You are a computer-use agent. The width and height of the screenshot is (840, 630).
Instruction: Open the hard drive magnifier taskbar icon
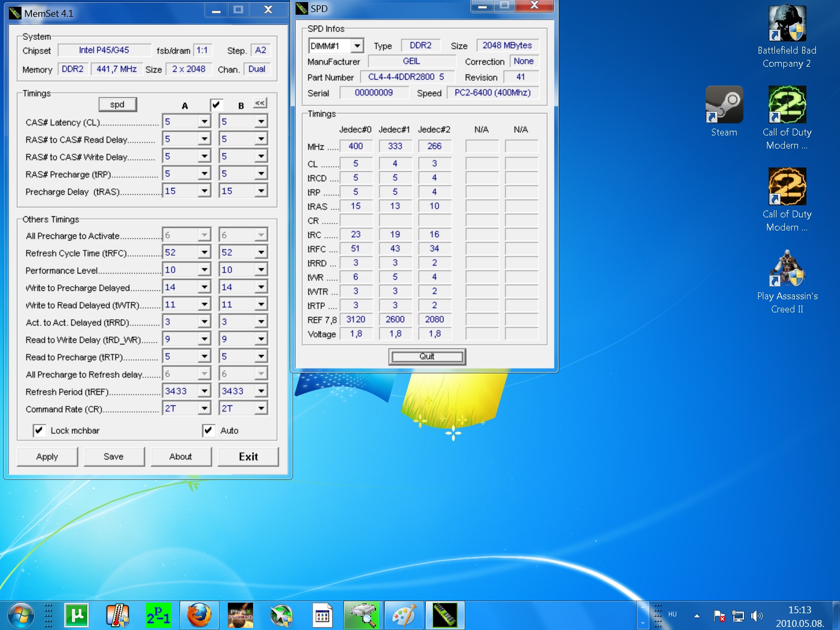pos(363,615)
